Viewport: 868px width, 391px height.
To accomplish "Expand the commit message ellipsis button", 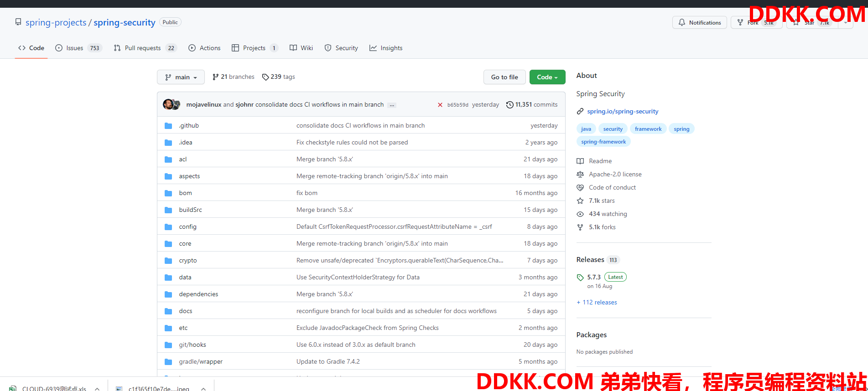I will [392, 105].
